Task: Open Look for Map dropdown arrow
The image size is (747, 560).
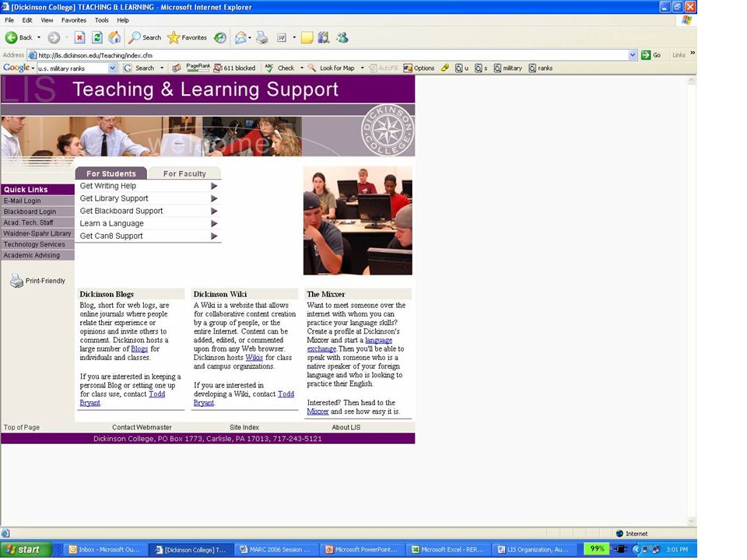Action: coord(362,68)
